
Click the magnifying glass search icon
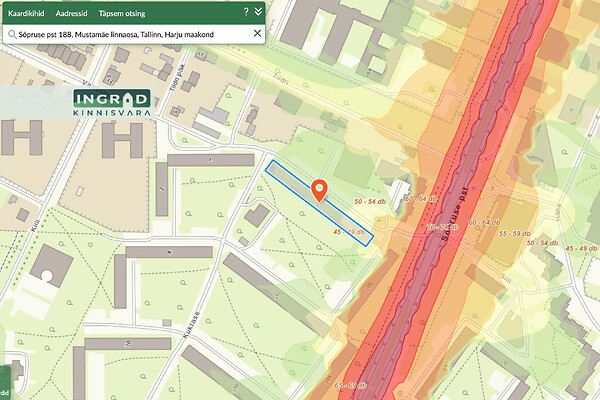click(12, 34)
